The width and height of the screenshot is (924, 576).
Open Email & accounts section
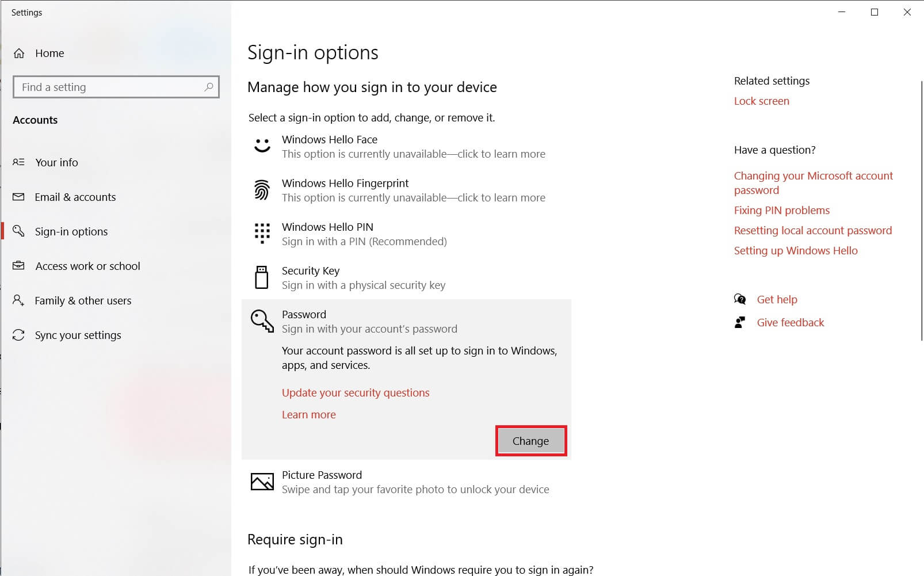[x=116, y=197]
